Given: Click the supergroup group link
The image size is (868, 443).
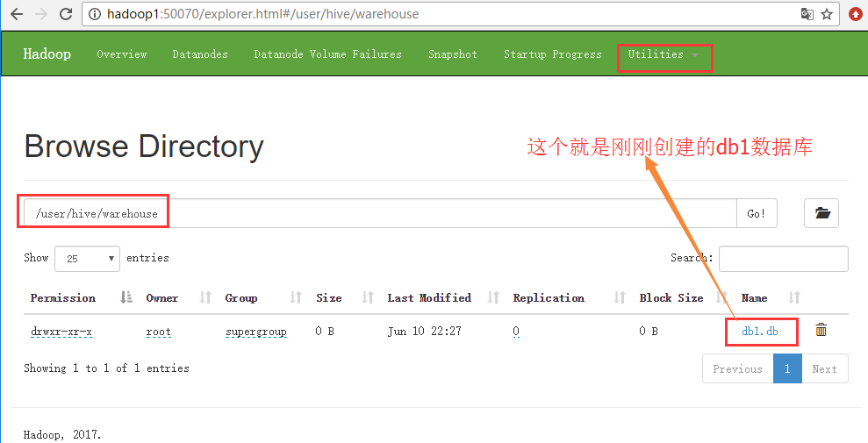Looking at the screenshot, I should (255, 332).
